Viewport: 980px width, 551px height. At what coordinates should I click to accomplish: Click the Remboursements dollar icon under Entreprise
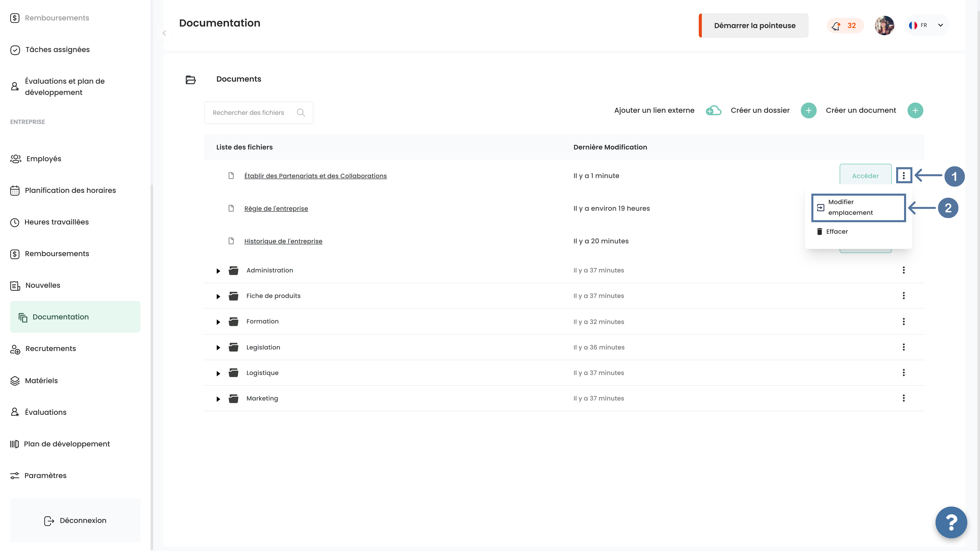[15, 254]
